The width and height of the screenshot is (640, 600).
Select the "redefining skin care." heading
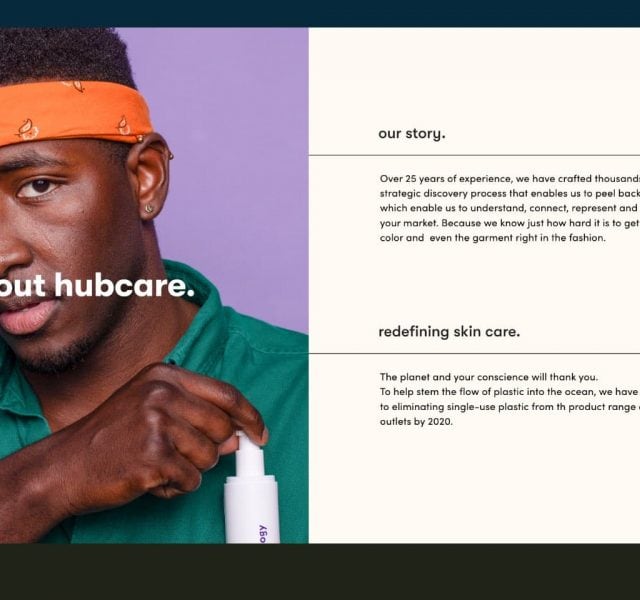(x=449, y=331)
